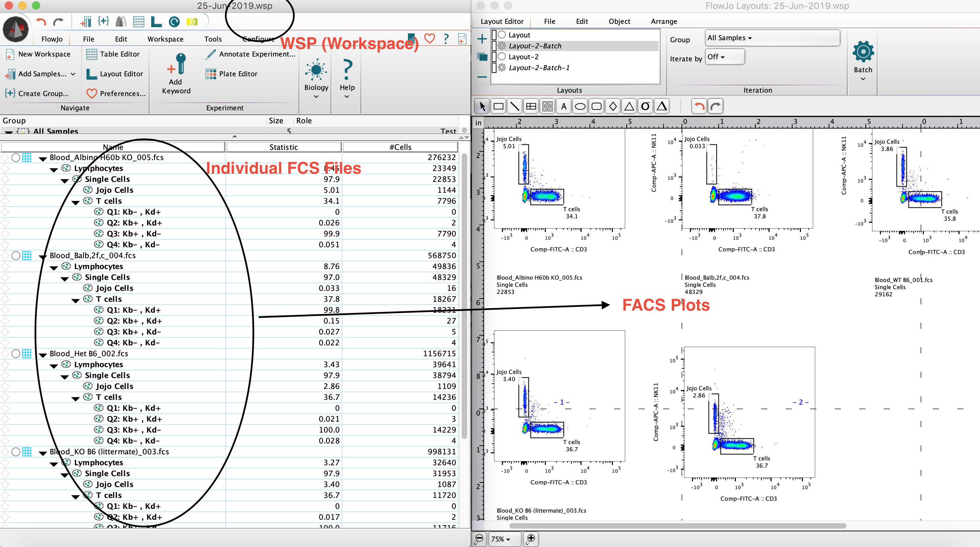Image resolution: width=980 pixels, height=547 pixels.
Task: Select the triangle shape tool
Action: click(629, 106)
